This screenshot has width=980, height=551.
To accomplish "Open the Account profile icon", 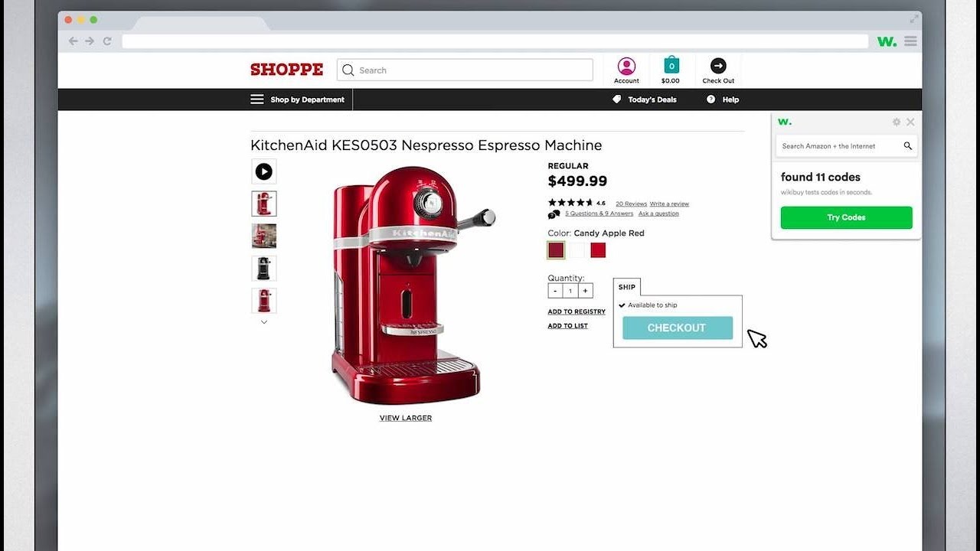I will click(626, 67).
